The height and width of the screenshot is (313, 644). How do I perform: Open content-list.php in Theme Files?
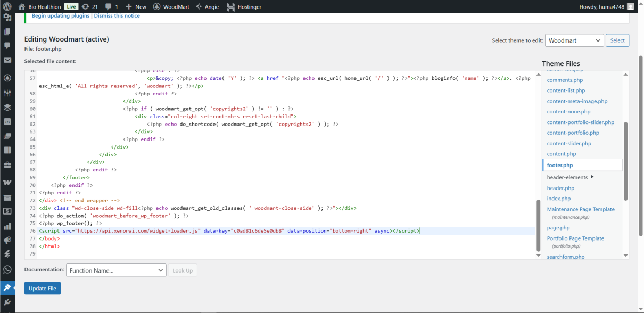click(566, 90)
